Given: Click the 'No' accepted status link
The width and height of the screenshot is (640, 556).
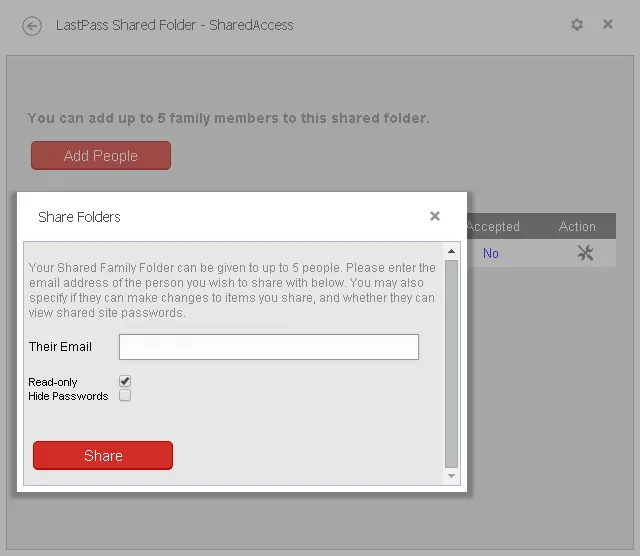Looking at the screenshot, I should pyautogui.click(x=491, y=254).
